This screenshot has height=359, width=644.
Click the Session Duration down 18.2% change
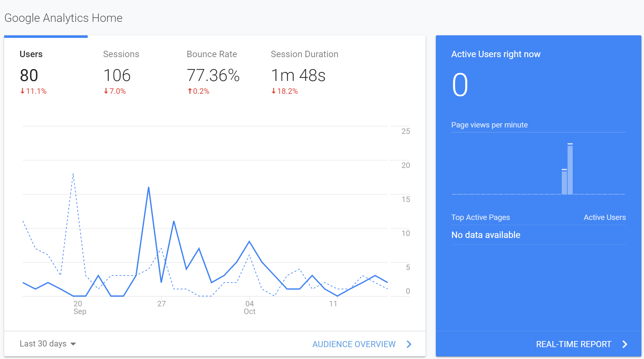click(x=285, y=91)
